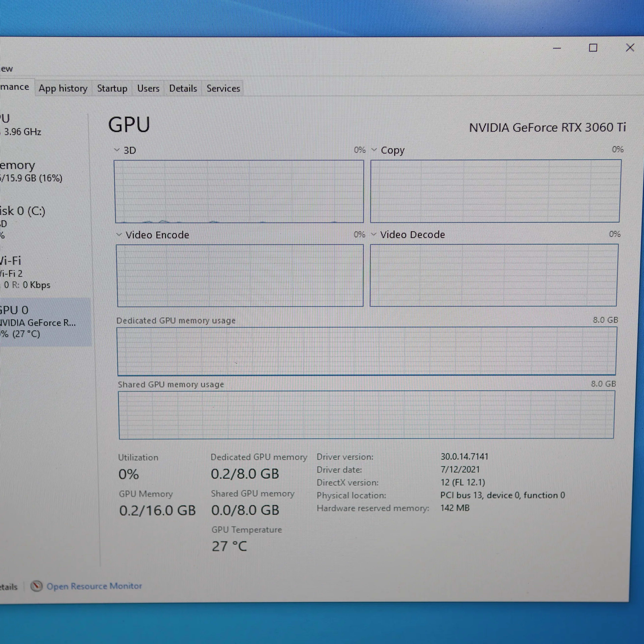Minimize the Task Manager window
The height and width of the screenshot is (644, 644).
tap(557, 48)
